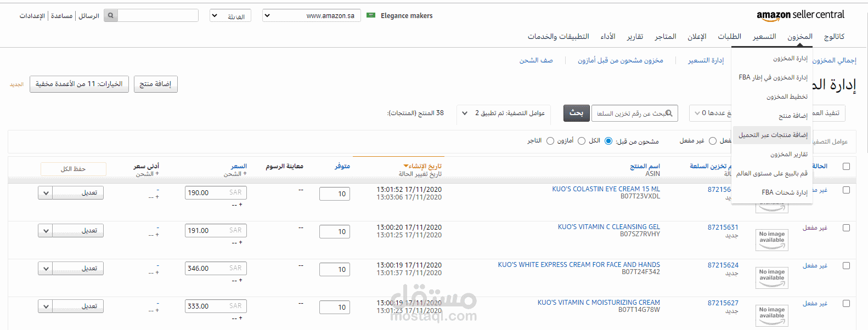Image resolution: width=868 pixels, height=330 pixels.
Task: Click the 'الإعدادات' settings link
Action: click(32, 16)
